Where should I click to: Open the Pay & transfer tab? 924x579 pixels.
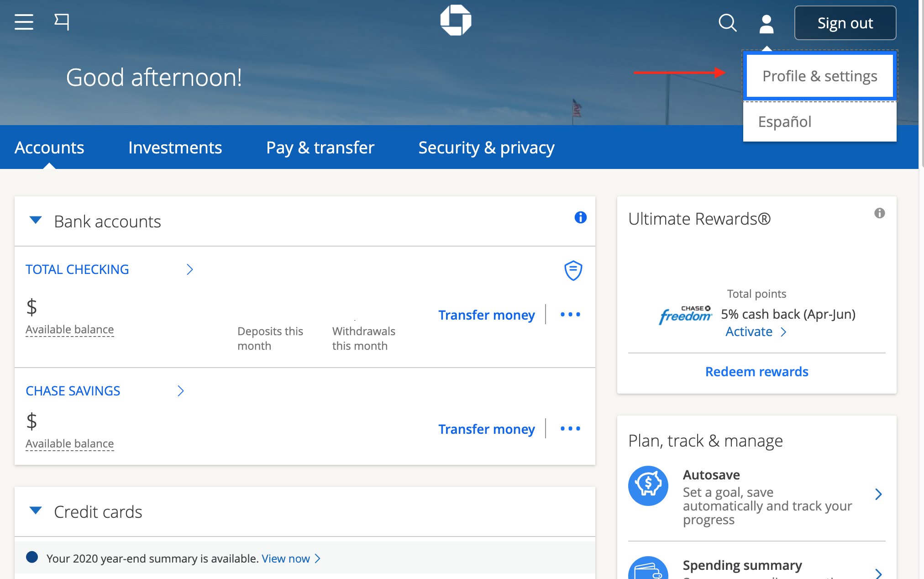pos(320,147)
